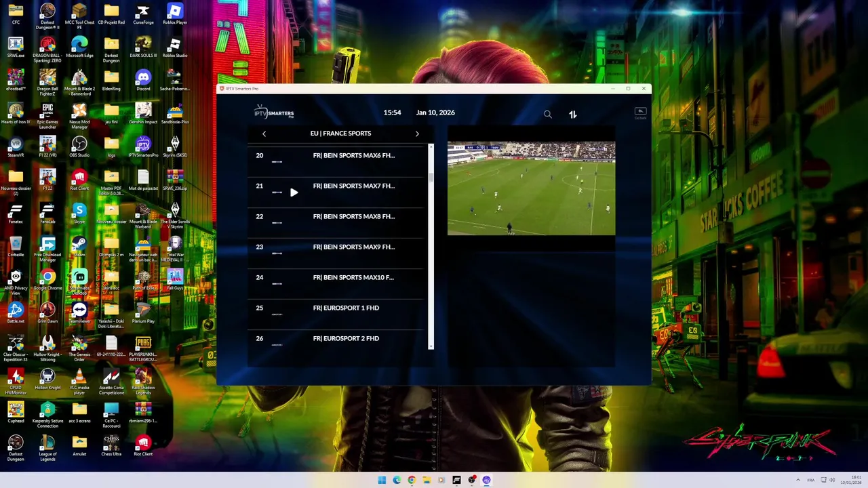Select the Cuphead desktop icon

16,413
